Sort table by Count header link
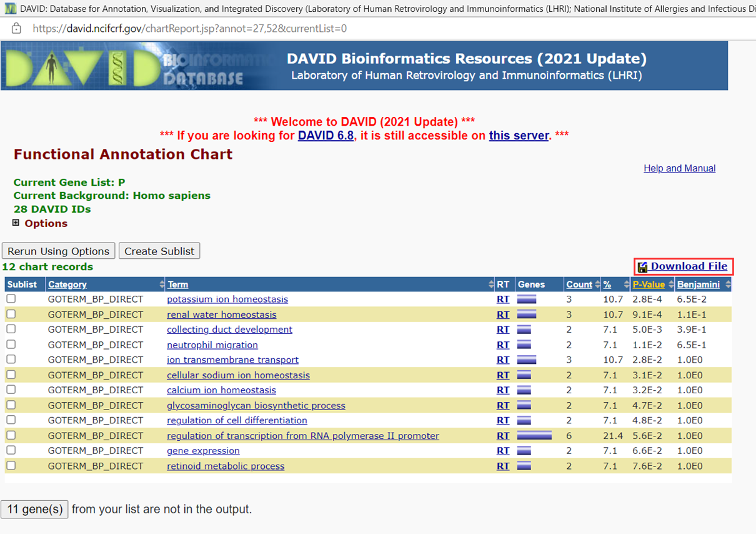 (x=579, y=285)
